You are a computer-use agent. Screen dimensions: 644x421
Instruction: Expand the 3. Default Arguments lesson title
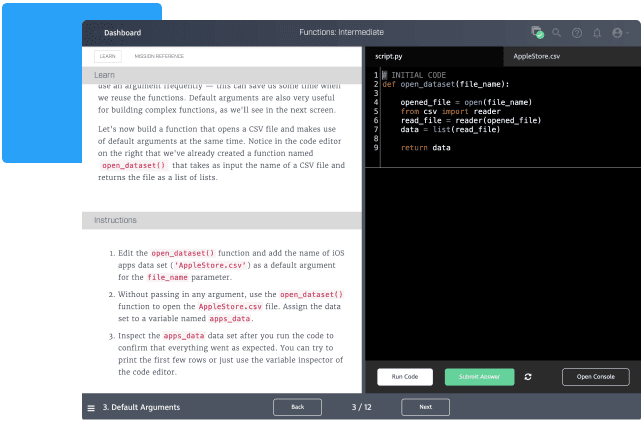141,408
